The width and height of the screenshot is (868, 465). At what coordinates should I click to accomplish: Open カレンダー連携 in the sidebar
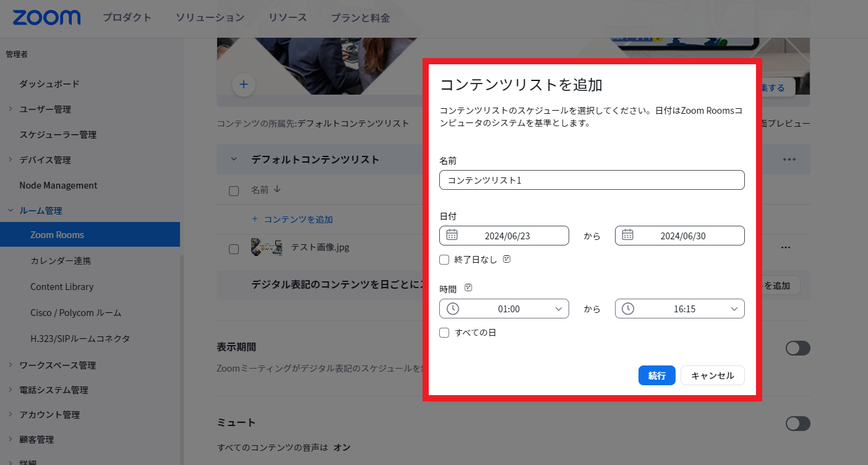point(61,261)
